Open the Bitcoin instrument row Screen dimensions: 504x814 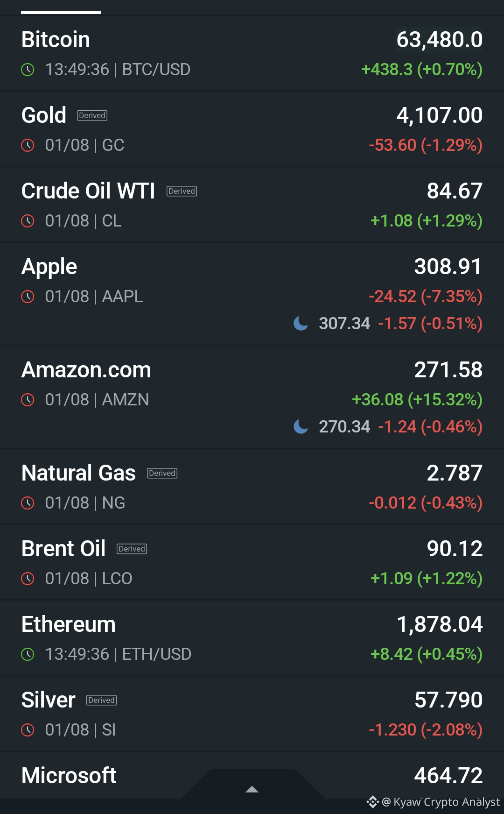pyautogui.click(x=252, y=53)
